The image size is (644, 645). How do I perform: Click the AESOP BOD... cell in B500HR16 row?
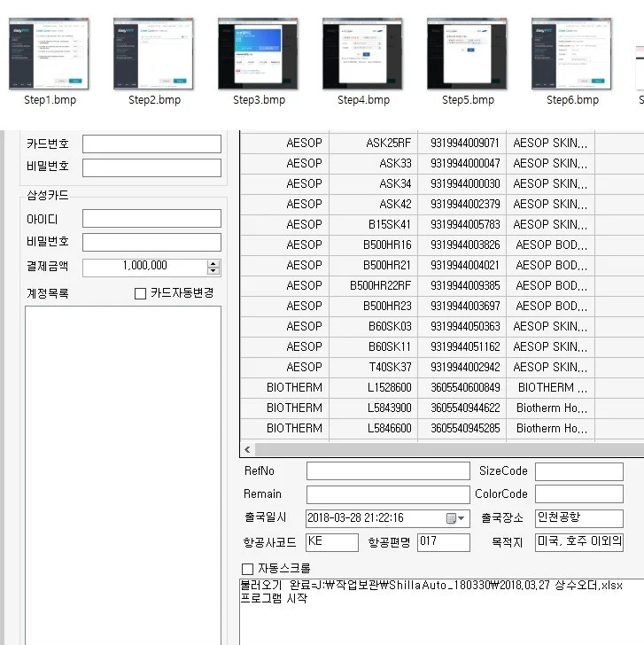tap(551, 245)
